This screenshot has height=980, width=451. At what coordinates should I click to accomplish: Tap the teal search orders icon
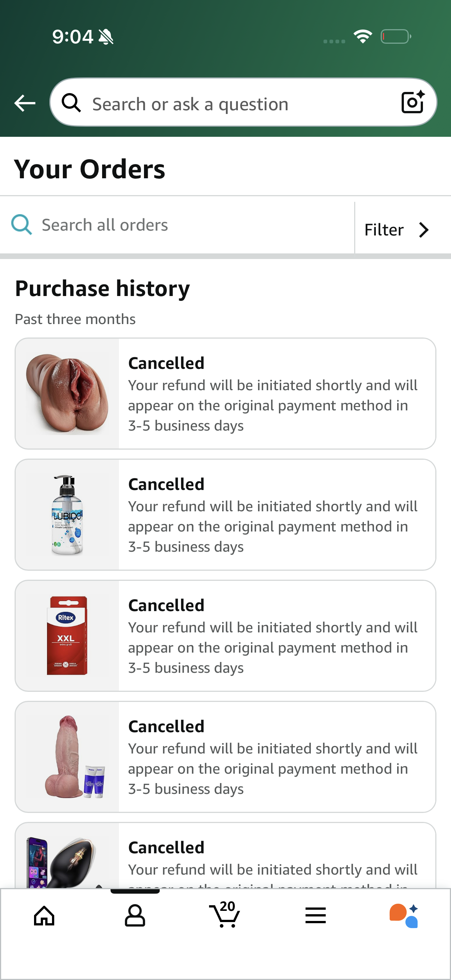click(x=22, y=225)
